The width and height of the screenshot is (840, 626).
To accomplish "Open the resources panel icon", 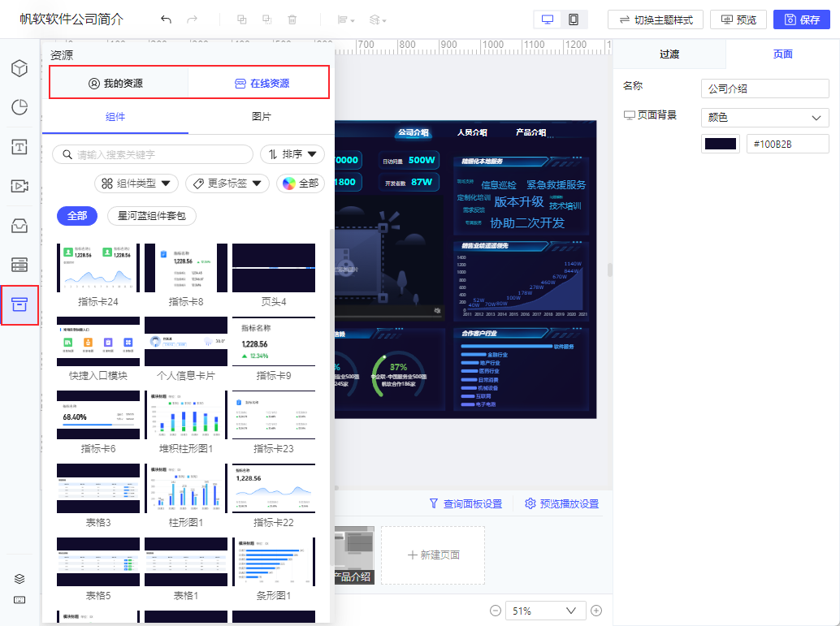I will coord(19,304).
